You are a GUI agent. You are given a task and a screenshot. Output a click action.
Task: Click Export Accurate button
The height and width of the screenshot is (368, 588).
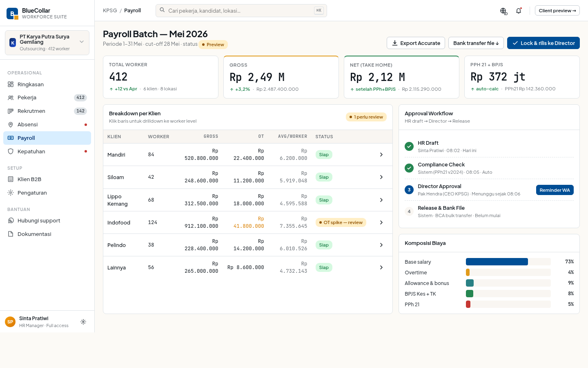[x=416, y=43]
